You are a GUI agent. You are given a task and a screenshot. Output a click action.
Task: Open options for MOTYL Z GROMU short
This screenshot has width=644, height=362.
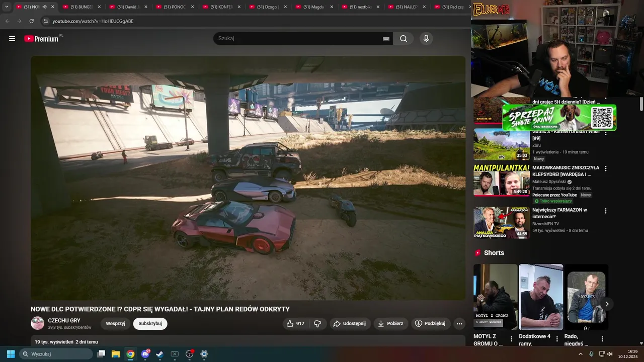pyautogui.click(x=512, y=339)
